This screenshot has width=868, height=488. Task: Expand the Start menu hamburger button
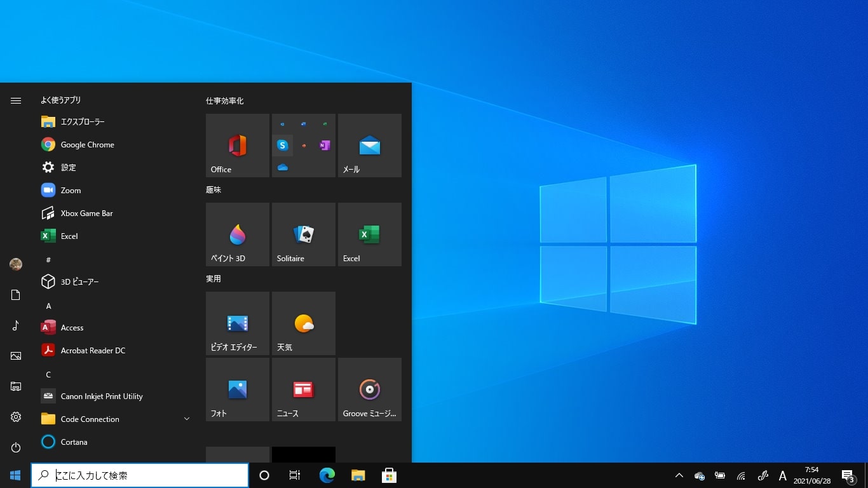point(16,100)
